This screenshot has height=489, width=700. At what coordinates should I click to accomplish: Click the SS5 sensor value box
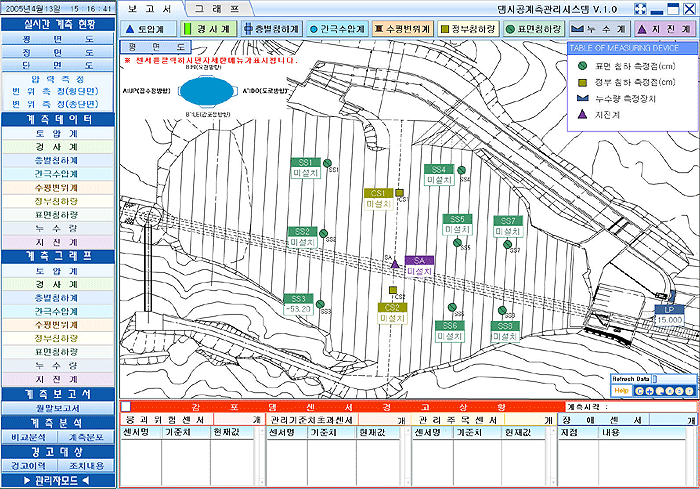pyautogui.click(x=456, y=229)
